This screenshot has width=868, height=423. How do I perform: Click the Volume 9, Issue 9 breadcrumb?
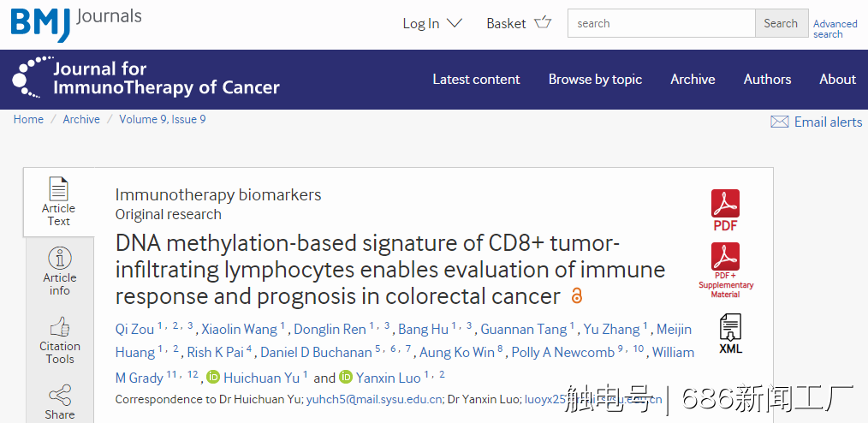point(162,119)
